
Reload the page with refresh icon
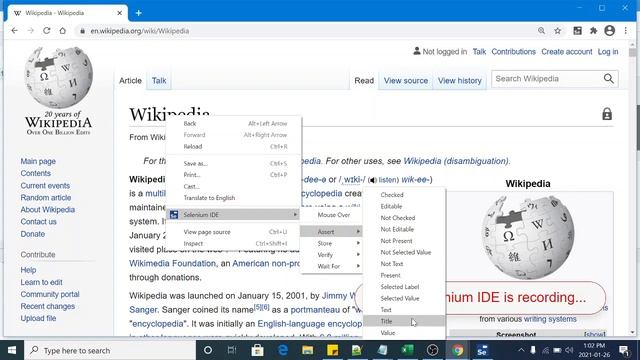[47, 31]
